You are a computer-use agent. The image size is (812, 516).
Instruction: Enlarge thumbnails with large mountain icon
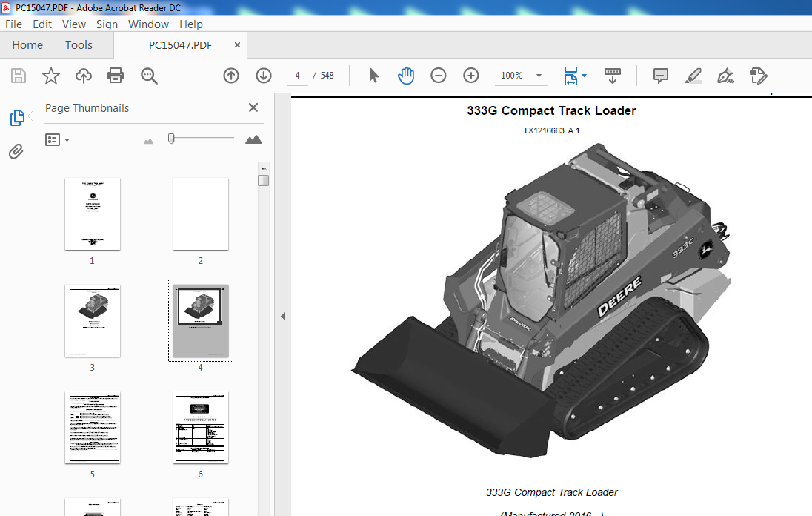coord(253,139)
